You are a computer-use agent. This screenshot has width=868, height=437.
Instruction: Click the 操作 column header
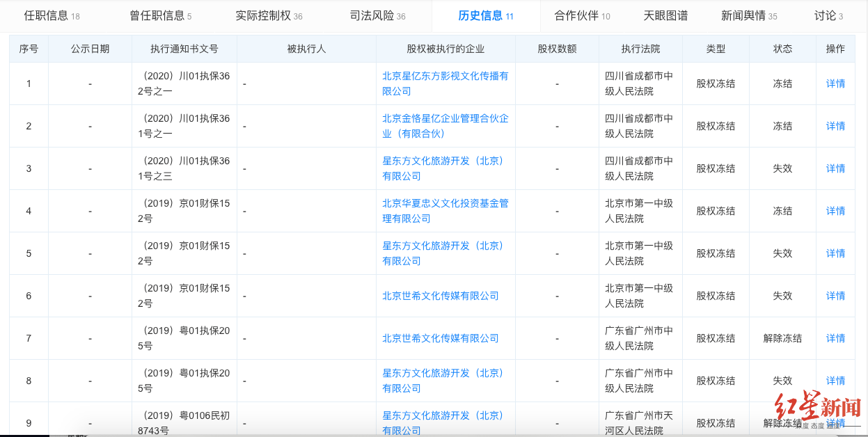click(x=835, y=49)
